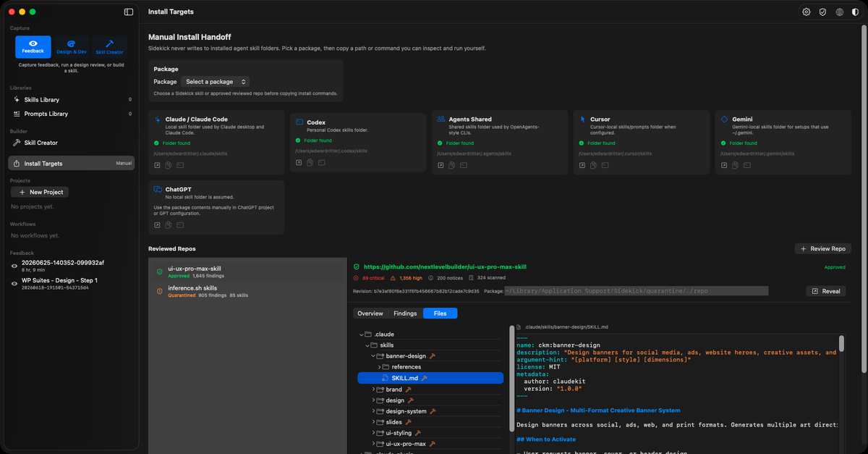The image size is (868, 454).
Task: Expand the brand folder
Action: (373, 390)
